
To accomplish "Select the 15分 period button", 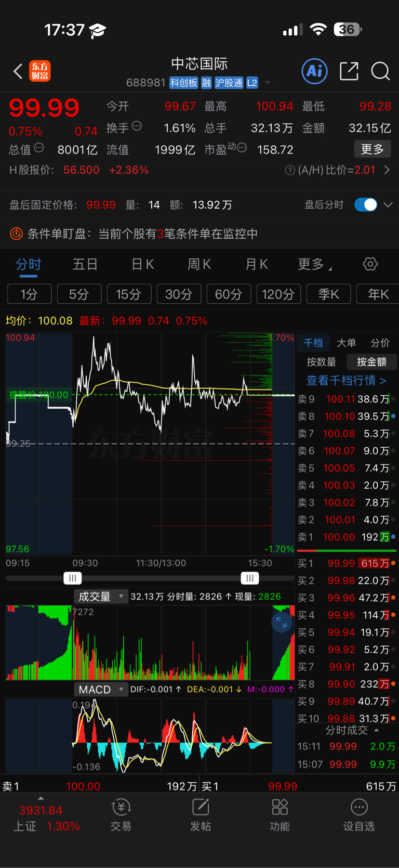I will click(129, 294).
